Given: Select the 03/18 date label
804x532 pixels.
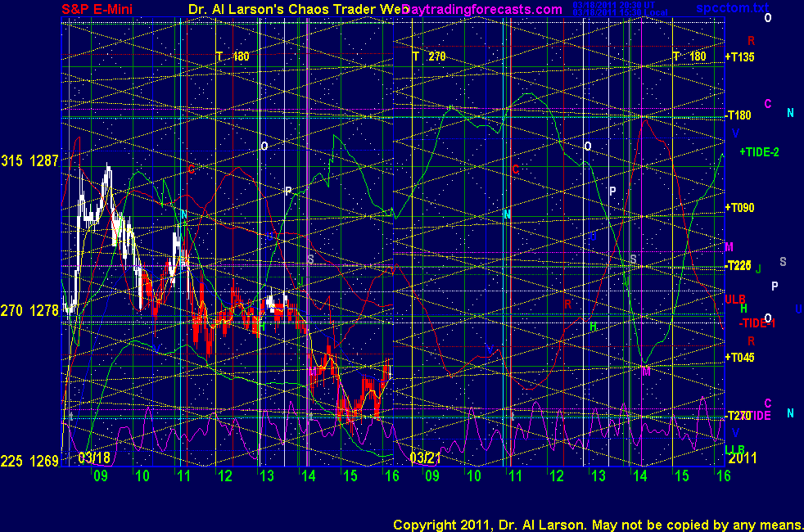Looking at the screenshot, I should click(94, 458).
